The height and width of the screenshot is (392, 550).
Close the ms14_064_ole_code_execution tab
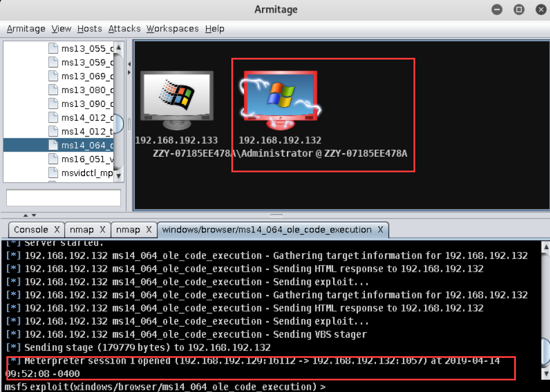click(x=380, y=230)
